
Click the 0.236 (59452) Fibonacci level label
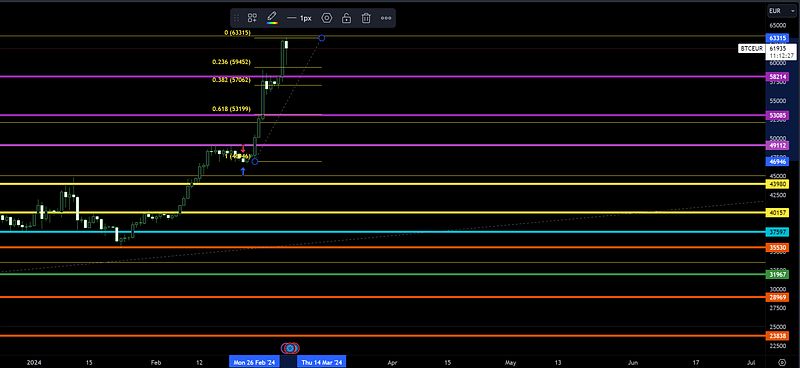point(232,62)
